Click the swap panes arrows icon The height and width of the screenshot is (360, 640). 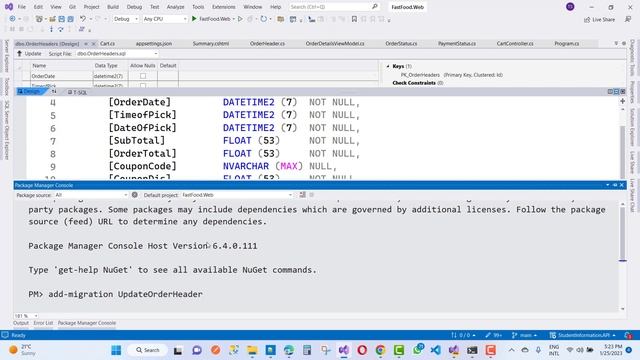click(54, 91)
